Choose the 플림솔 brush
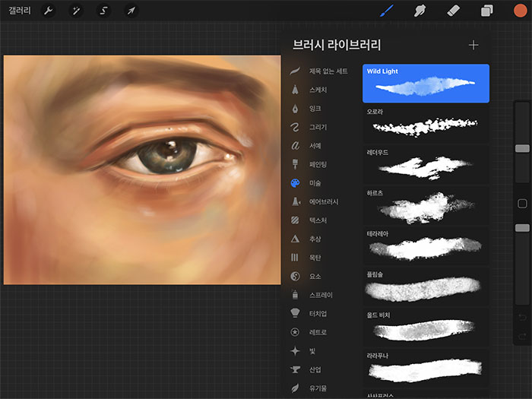Image resolution: width=532 pixels, height=399 pixels. coord(426,287)
